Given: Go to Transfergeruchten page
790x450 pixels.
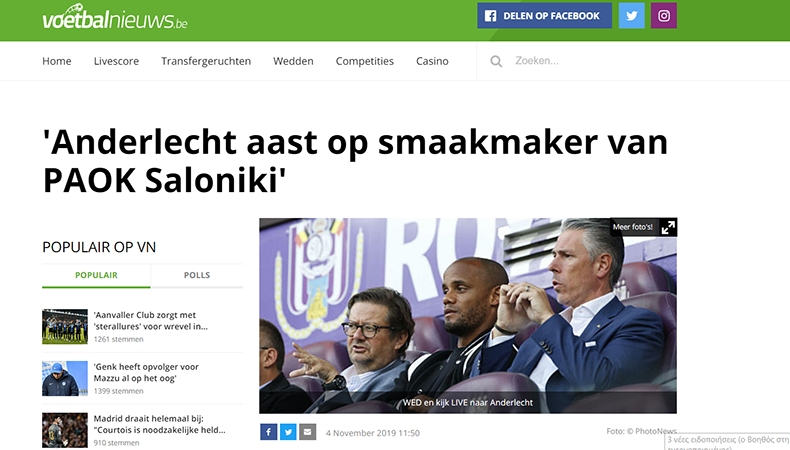Looking at the screenshot, I should (206, 61).
